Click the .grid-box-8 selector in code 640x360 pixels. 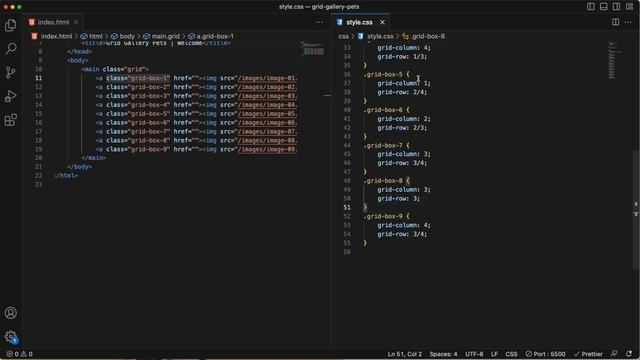[383, 181]
